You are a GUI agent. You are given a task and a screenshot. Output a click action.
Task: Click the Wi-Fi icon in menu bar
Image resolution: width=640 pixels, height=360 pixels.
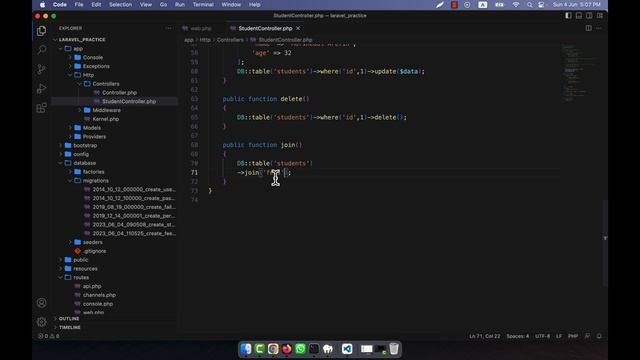[516, 4]
